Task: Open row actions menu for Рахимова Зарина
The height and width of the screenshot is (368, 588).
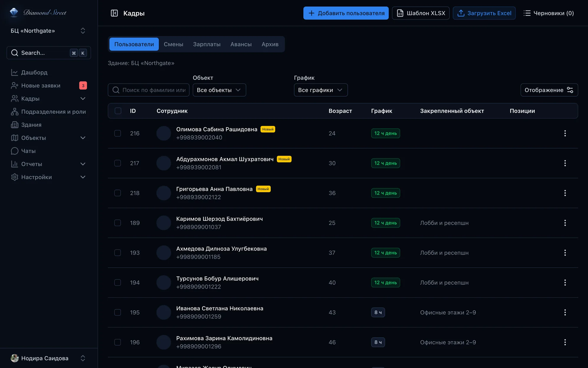Action: [565, 342]
